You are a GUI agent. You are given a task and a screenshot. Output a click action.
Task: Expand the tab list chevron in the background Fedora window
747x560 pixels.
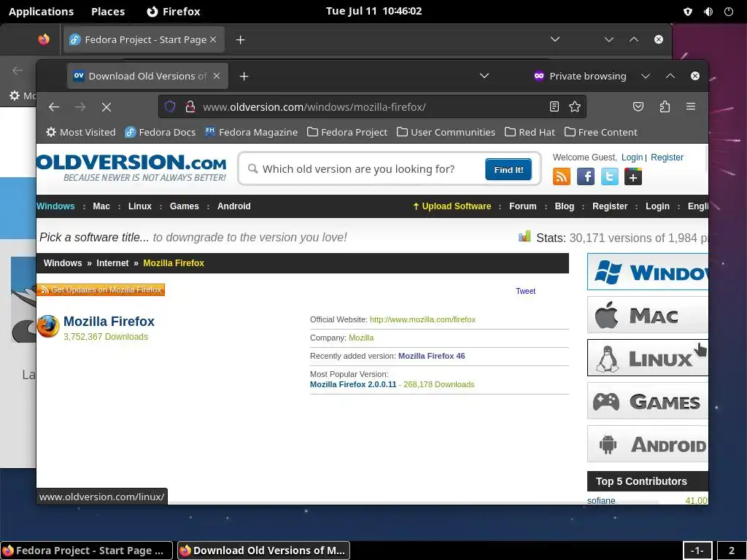[x=555, y=39]
